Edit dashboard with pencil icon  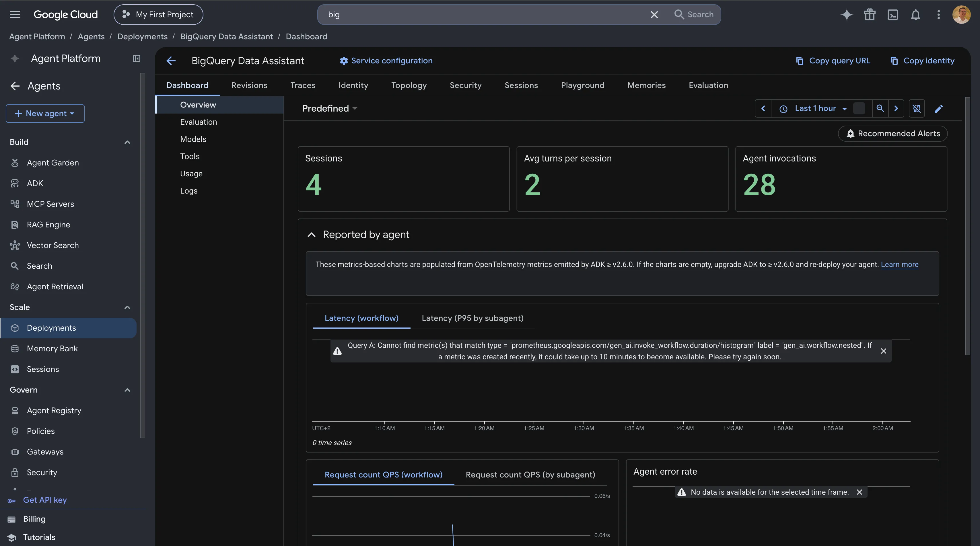click(x=938, y=109)
